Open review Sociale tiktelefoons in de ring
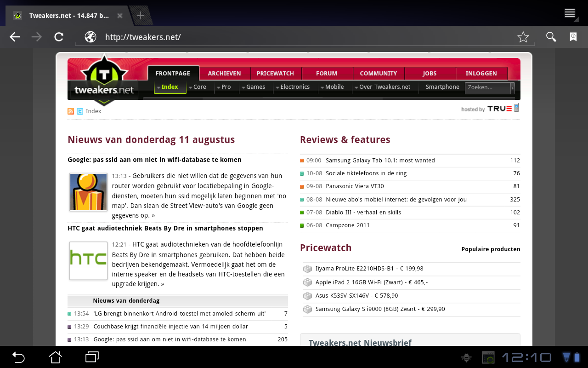The height and width of the screenshot is (368, 588). point(366,173)
